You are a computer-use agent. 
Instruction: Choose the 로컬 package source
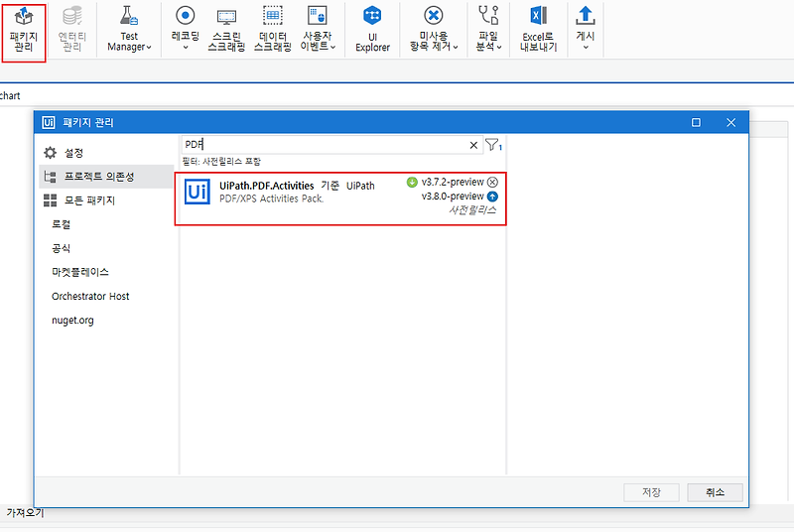[62, 224]
